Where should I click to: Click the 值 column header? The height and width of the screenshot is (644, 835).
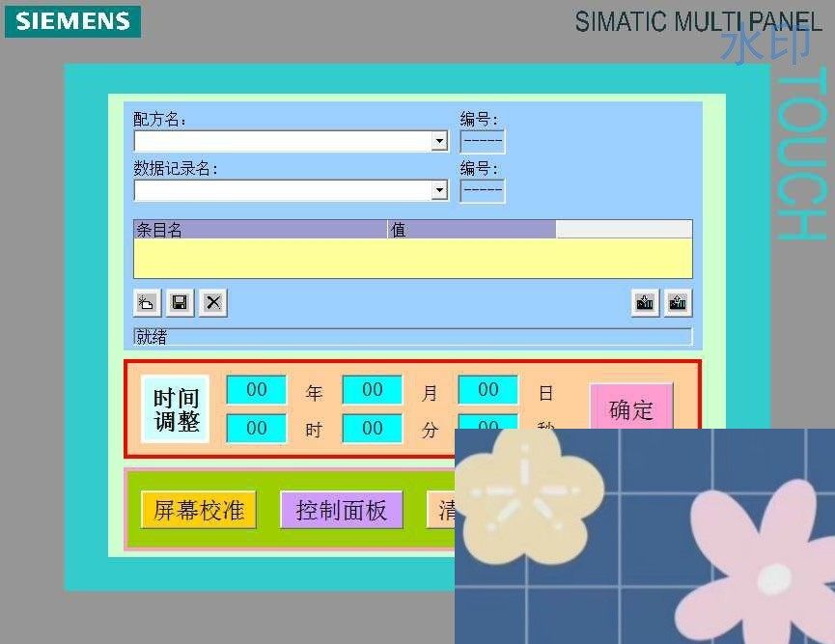472,230
